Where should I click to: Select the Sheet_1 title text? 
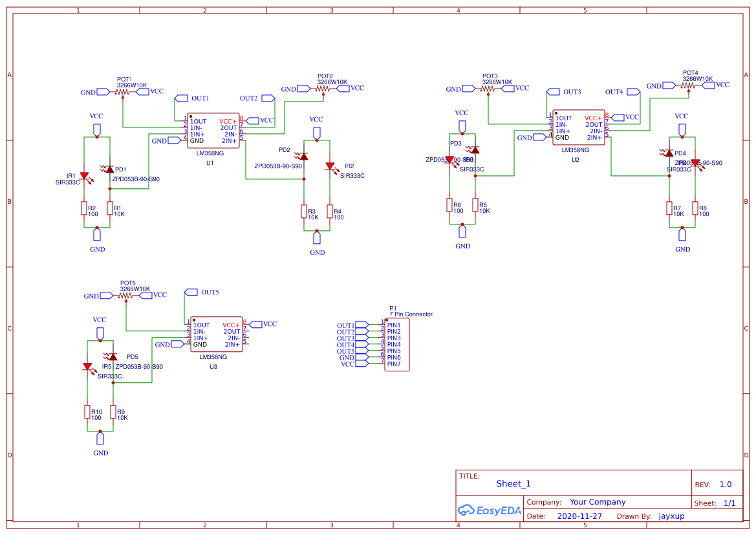tap(513, 483)
